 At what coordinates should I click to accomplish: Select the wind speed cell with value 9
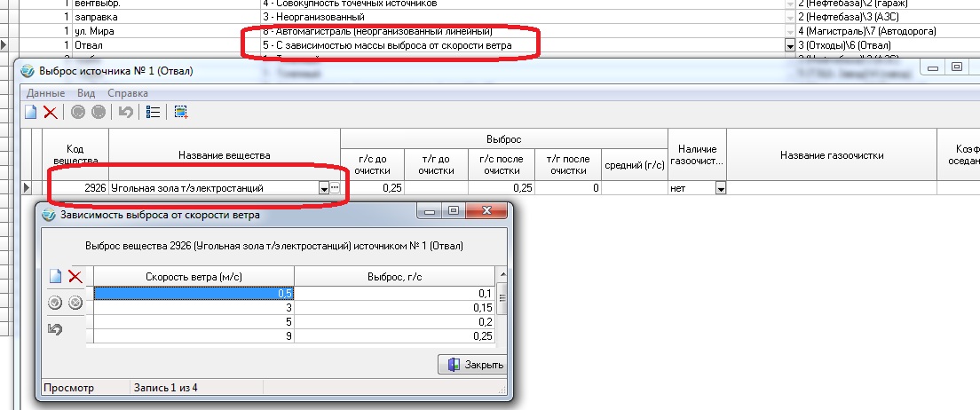pyautogui.click(x=194, y=335)
